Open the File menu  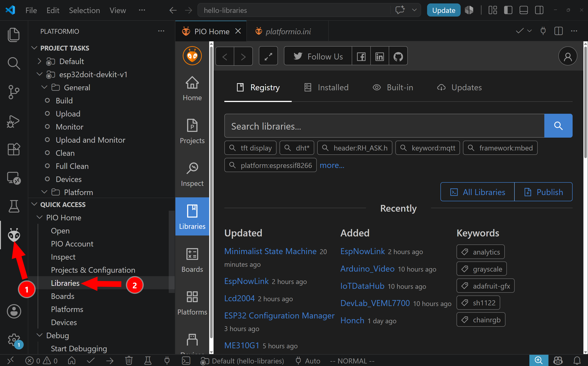[x=31, y=10]
